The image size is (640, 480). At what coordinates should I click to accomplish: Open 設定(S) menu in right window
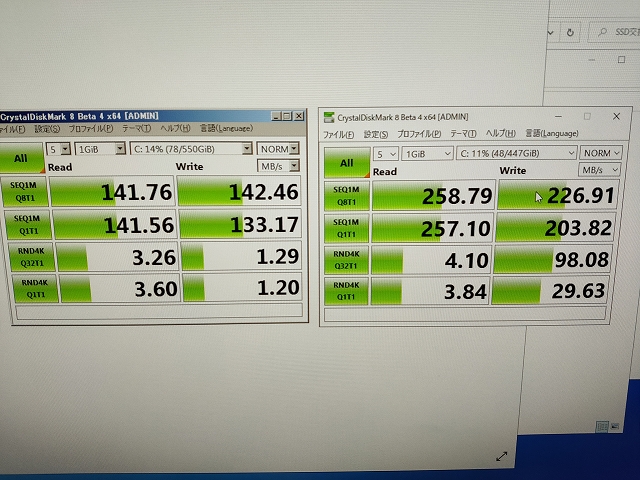pyautogui.click(x=376, y=134)
